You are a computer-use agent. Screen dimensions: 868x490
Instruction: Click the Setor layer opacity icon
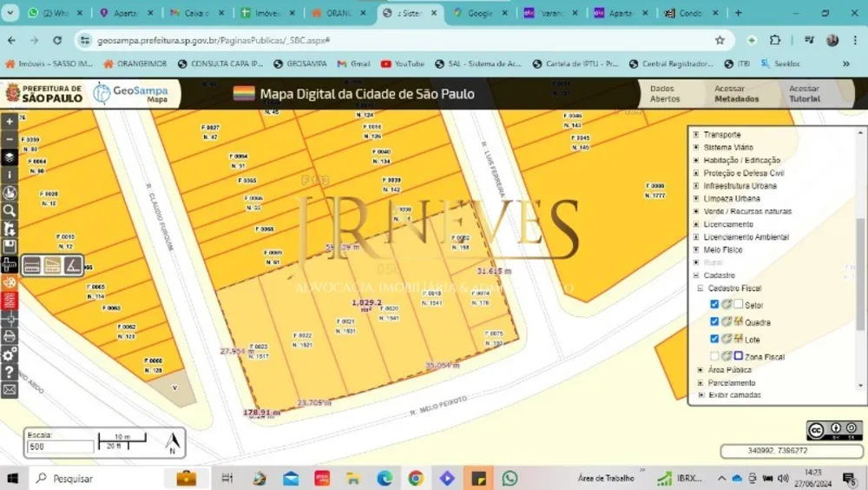[x=727, y=304]
